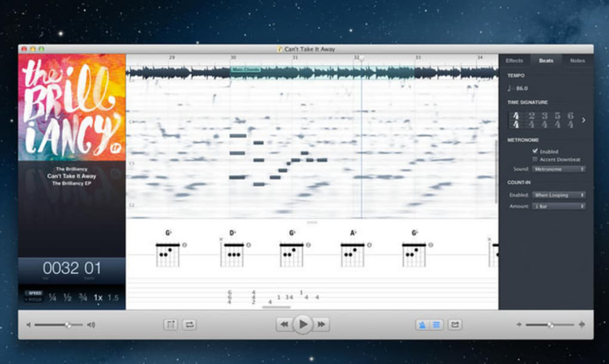
Task: Click the info circle beside the D chord
Action: 248,245
